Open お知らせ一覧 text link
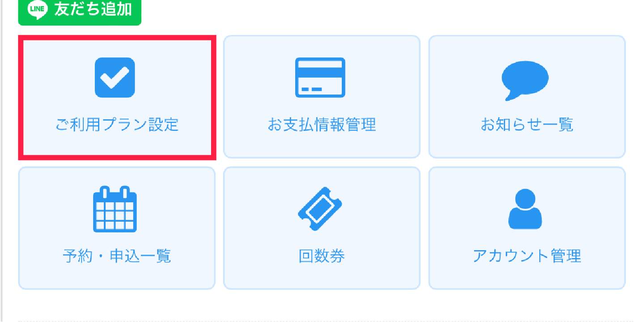The image size is (644, 322). coord(527,125)
